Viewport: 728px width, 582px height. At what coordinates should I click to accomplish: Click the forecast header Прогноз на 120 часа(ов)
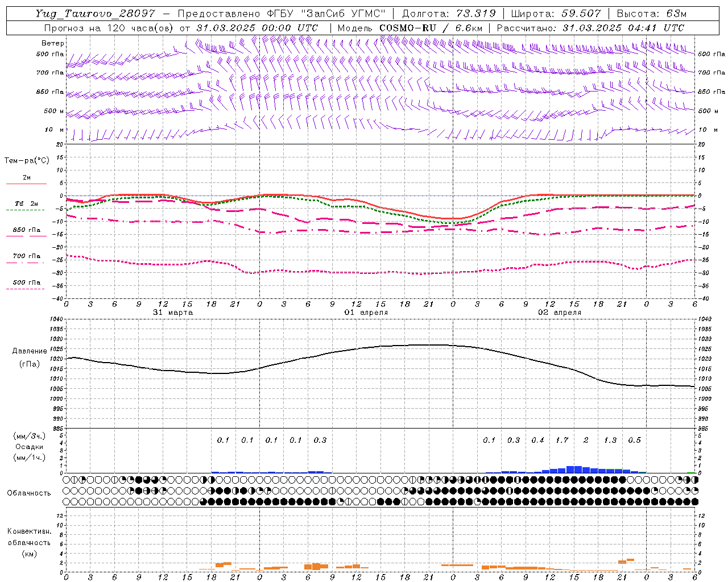point(109,28)
